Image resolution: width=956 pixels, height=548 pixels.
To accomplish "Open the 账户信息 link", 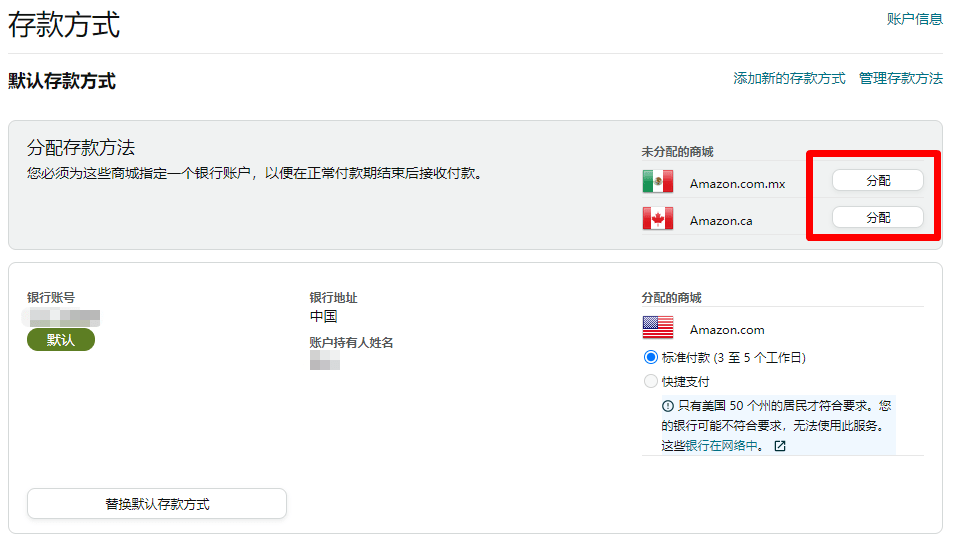I will [914, 19].
